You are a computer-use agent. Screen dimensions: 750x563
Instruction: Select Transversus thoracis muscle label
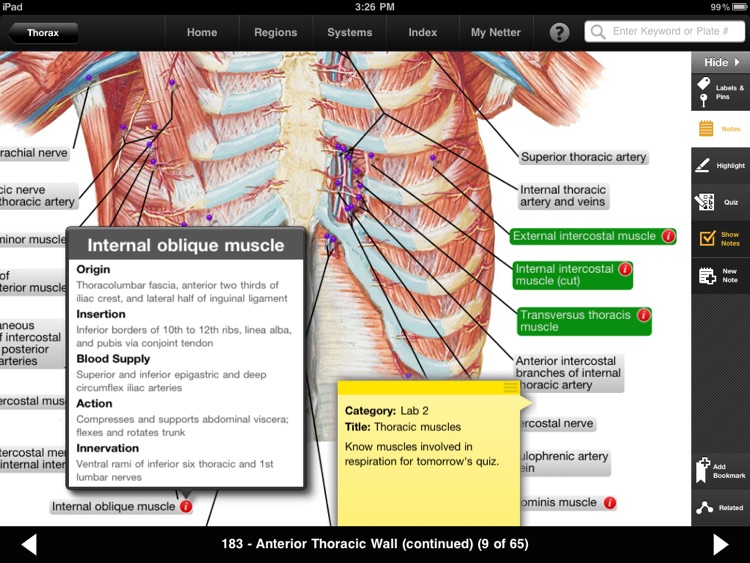click(584, 321)
